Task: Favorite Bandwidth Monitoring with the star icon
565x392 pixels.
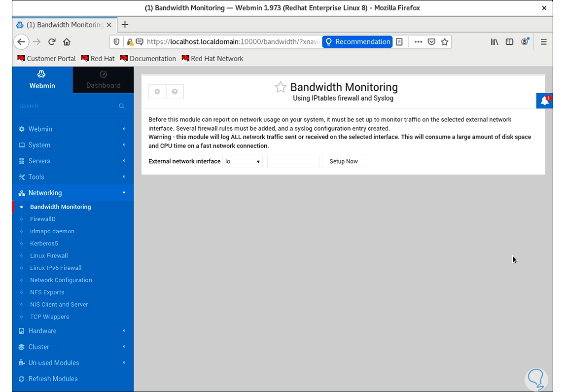Action: tap(281, 87)
